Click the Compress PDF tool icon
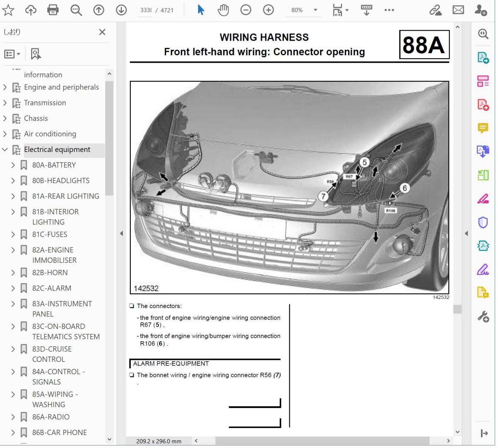498x448 pixels. coord(483,246)
